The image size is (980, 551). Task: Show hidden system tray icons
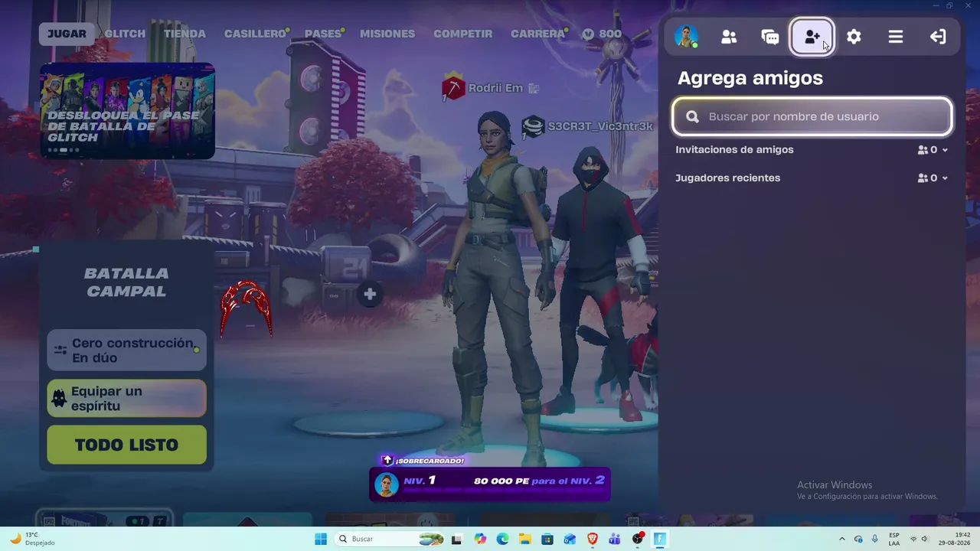[x=842, y=539]
